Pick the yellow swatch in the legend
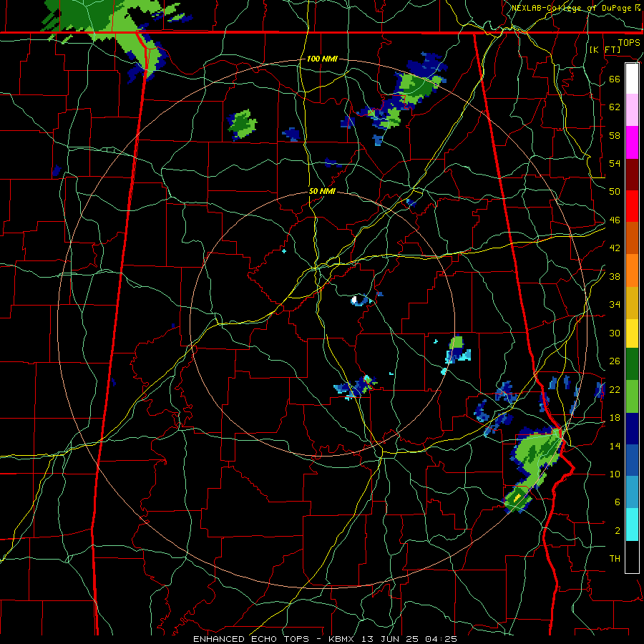 [x=632, y=333]
